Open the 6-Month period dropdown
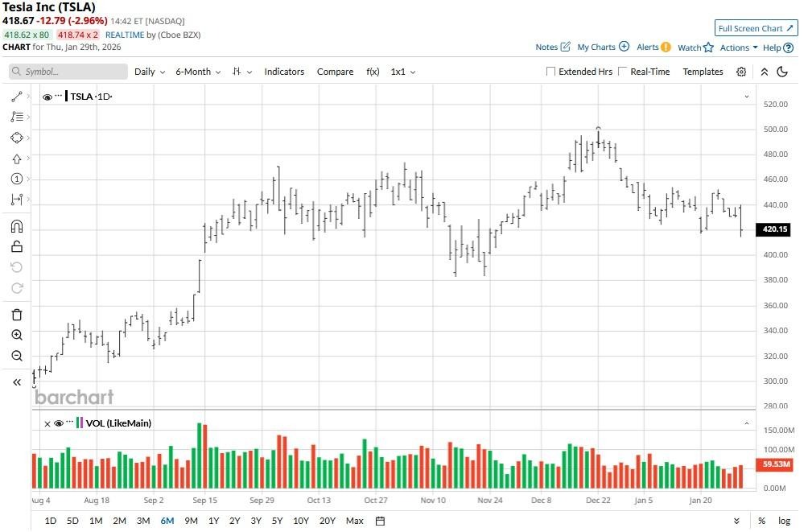 point(198,72)
